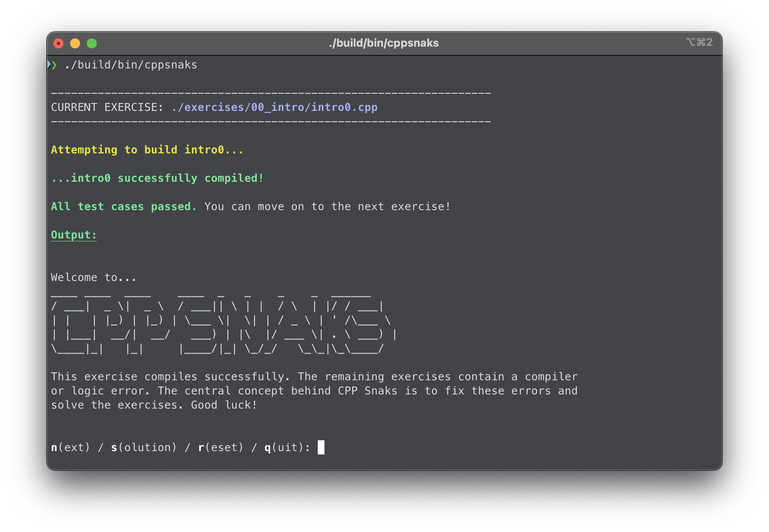Click the s(olution) prompt option
Image resolution: width=769 pixels, height=532 pixels.
coord(144,448)
